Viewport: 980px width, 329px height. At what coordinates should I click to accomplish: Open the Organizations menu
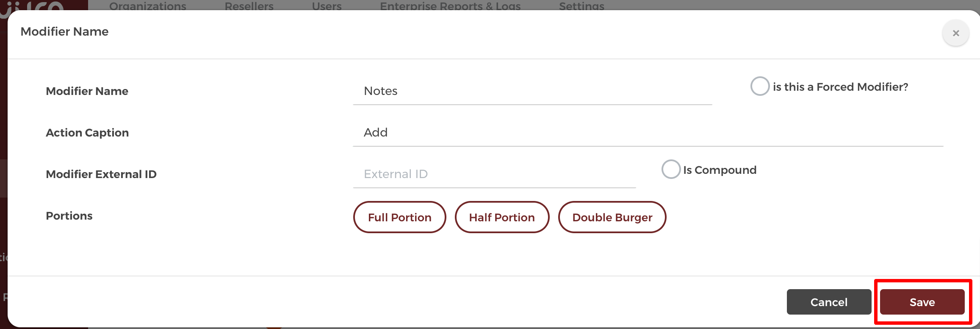coord(148,6)
